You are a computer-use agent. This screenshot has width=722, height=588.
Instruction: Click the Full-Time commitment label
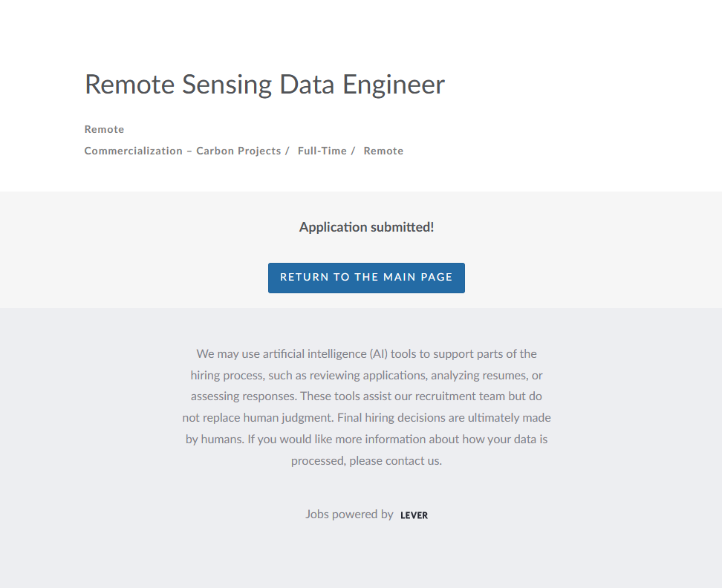pyautogui.click(x=322, y=151)
